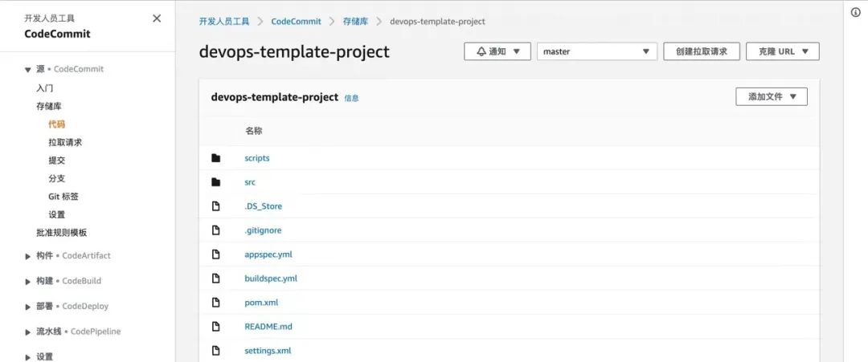
Task: Open the 添加文件 dropdown
Action: coord(771,96)
